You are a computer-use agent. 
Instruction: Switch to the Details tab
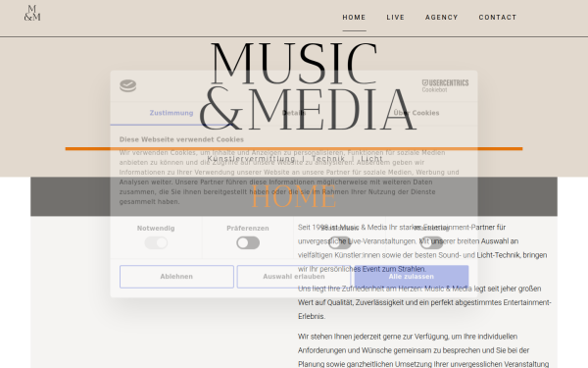pyautogui.click(x=294, y=113)
